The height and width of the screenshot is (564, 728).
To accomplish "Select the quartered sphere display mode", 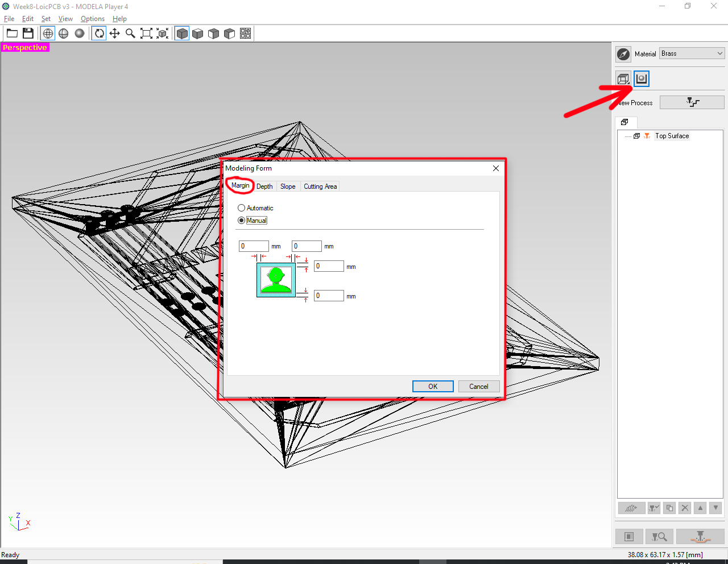I will pyautogui.click(x=64, y=33).
